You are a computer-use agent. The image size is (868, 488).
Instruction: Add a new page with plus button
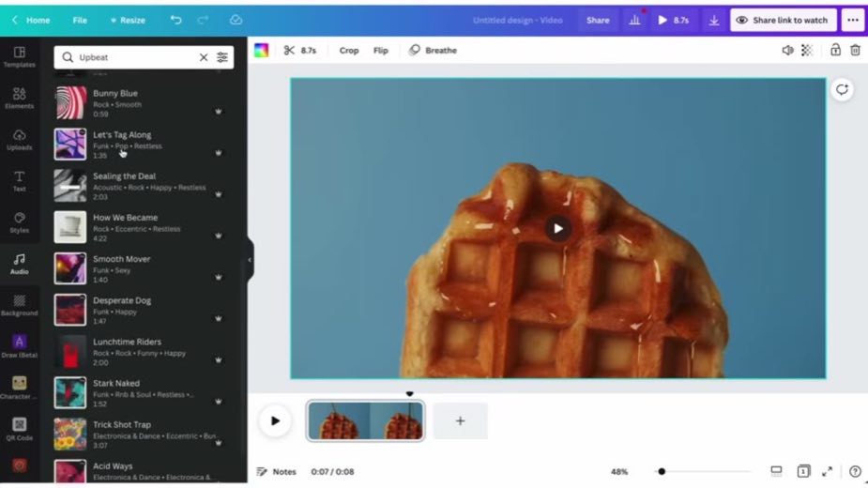click(x=460, y=421)
